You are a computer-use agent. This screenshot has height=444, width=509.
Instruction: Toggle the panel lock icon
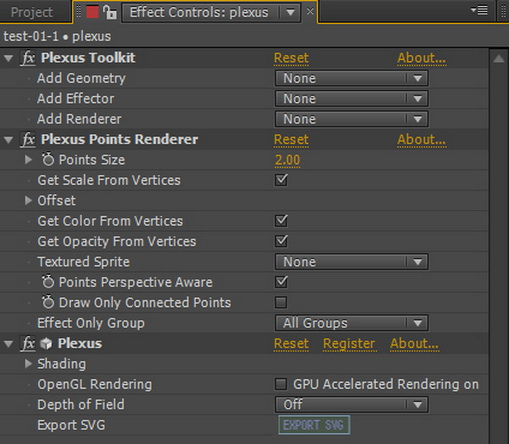[110, 12]
